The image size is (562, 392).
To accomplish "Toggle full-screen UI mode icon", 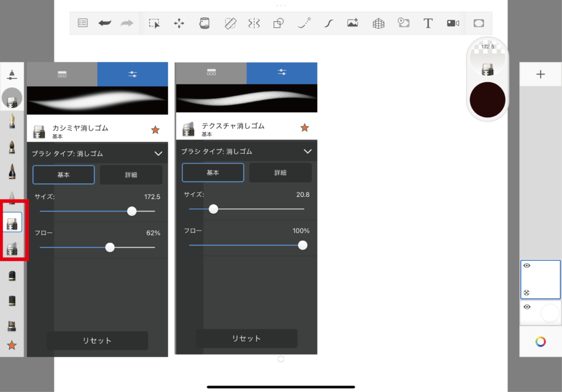I will tap(479, 23).
